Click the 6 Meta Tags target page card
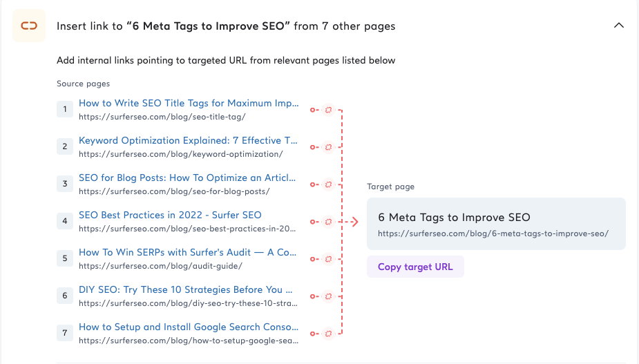The width and height of the screenshot is (639, 364). pyautogui.click(x=496, y=224)
